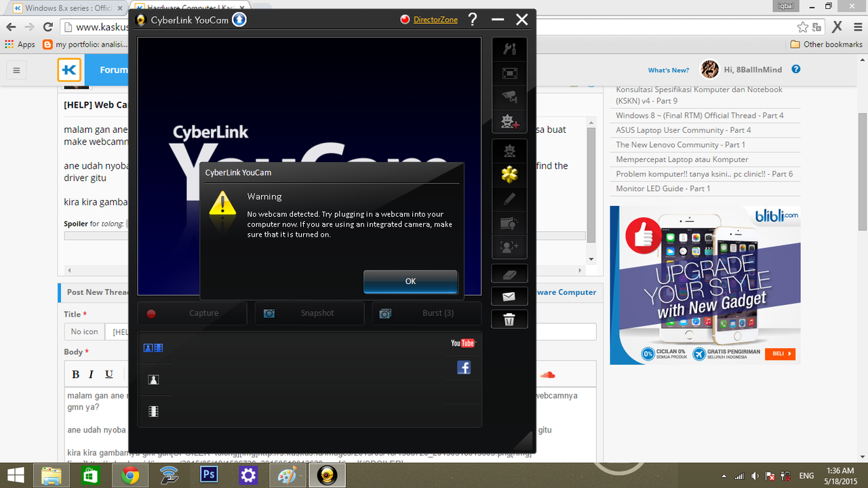Open Windows 8 ~ (Final RTM) Official Thread link

(x=700, y=115)
